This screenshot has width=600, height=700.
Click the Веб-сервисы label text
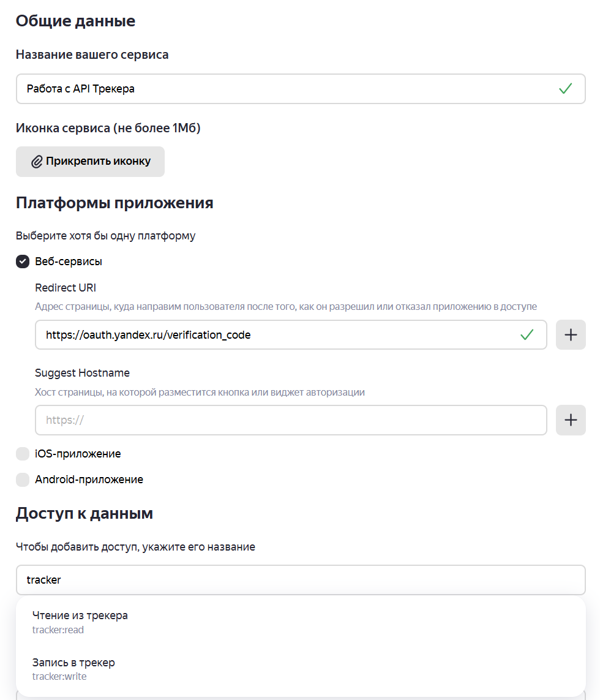tap(69, 262)
